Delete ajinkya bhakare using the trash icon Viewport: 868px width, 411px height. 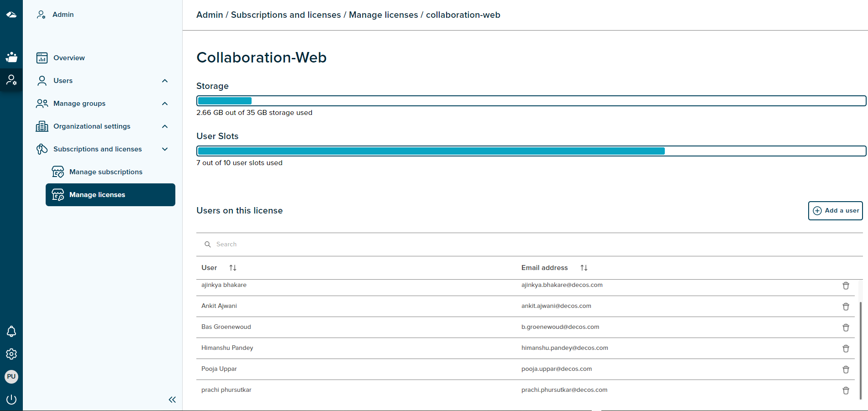pyautogui.click(x=846, y=286)
